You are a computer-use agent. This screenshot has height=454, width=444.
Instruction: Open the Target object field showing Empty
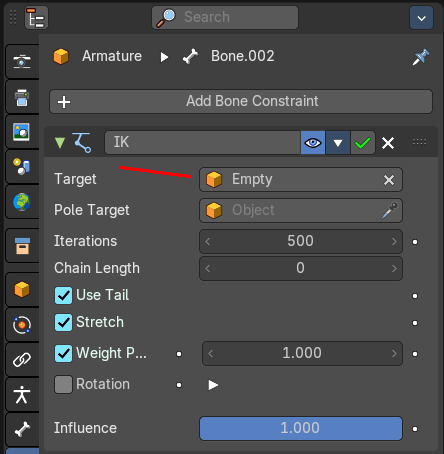click(301, 179)
